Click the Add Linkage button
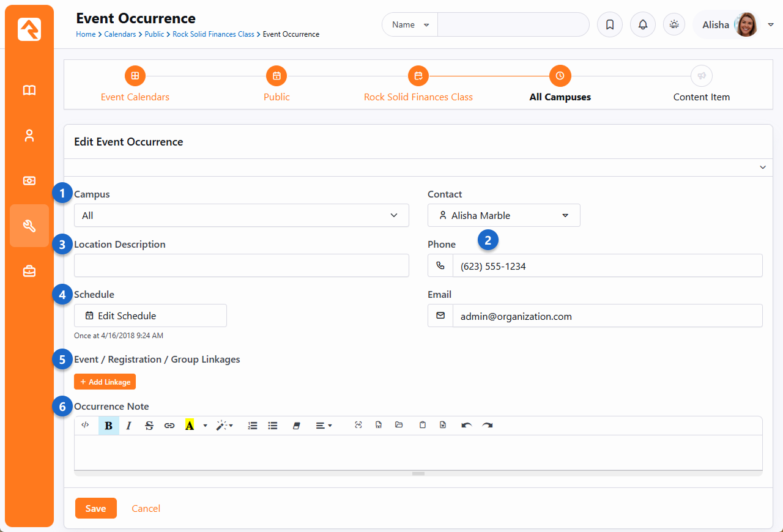Image resolution: width=783 pixels, height=532 pixels. pos(105,382)
